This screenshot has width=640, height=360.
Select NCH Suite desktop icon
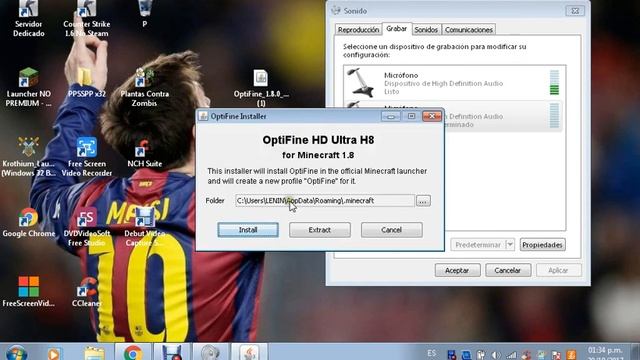pyautogui.click(x=144, y=153)
